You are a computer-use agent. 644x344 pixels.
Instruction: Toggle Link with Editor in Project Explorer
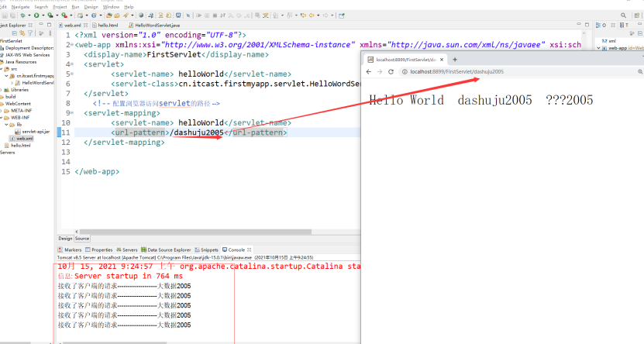(22, 33)
